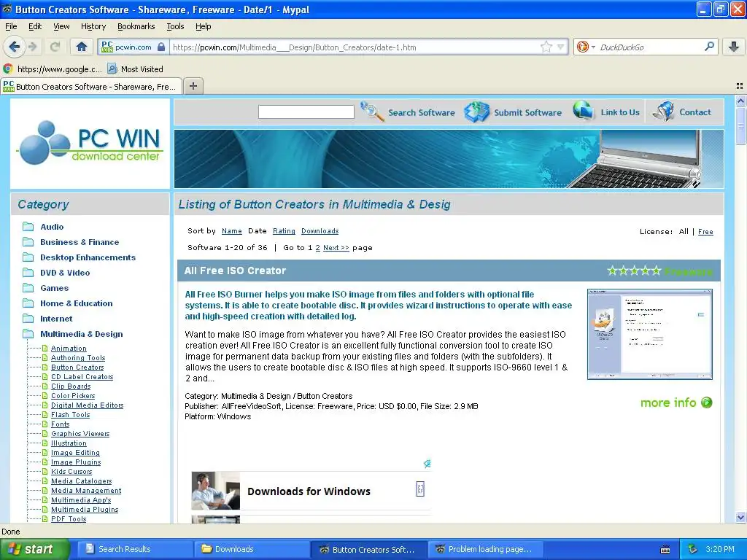Open the Tools menu

pos(175,26)
